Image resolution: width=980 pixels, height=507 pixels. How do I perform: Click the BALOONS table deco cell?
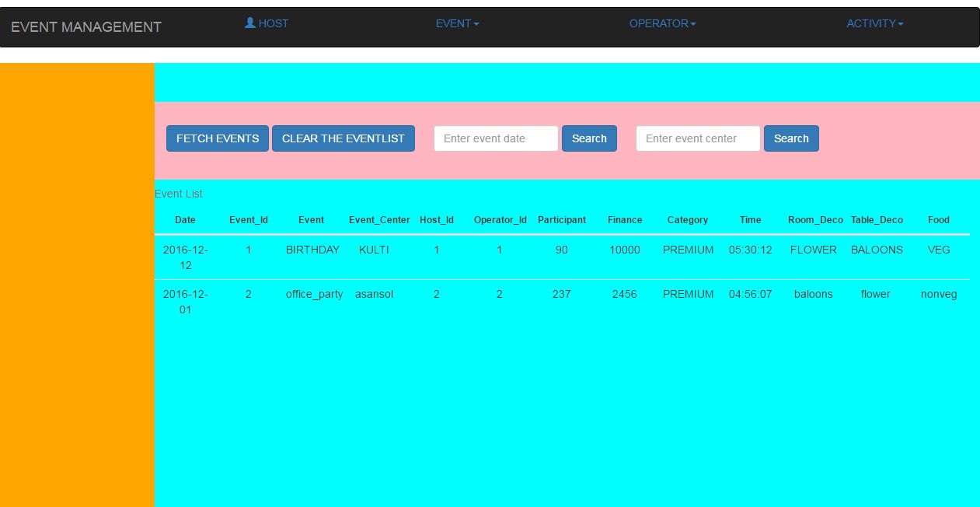877,250
